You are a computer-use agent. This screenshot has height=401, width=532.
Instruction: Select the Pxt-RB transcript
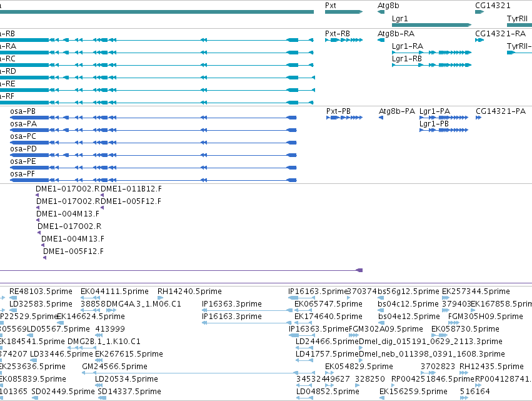coord(344,40)
